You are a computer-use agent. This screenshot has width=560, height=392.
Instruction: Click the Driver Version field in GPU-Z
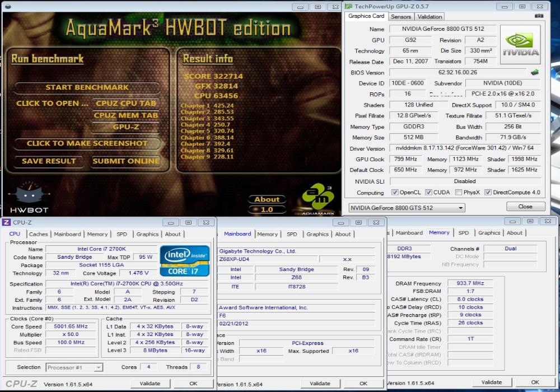pyautogui.click(x=465, y=148)
